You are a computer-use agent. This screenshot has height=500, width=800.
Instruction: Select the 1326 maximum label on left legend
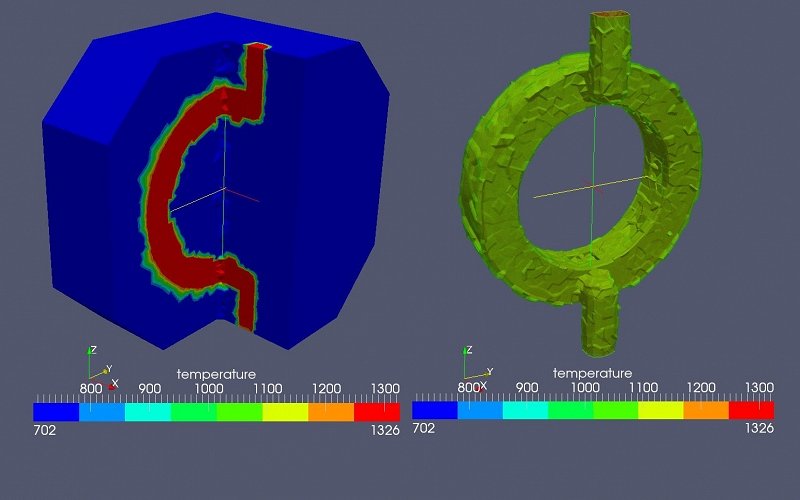click(383, 430)
